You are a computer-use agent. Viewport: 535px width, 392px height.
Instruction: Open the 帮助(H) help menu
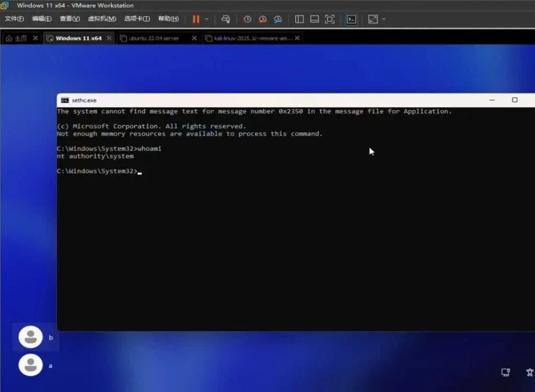(x=168, y=19)
